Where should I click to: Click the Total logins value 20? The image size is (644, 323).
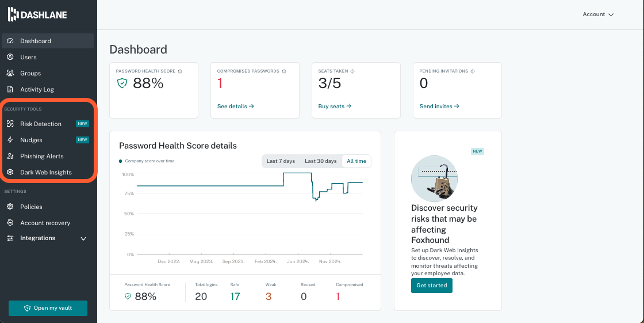(x=201, y=297)
